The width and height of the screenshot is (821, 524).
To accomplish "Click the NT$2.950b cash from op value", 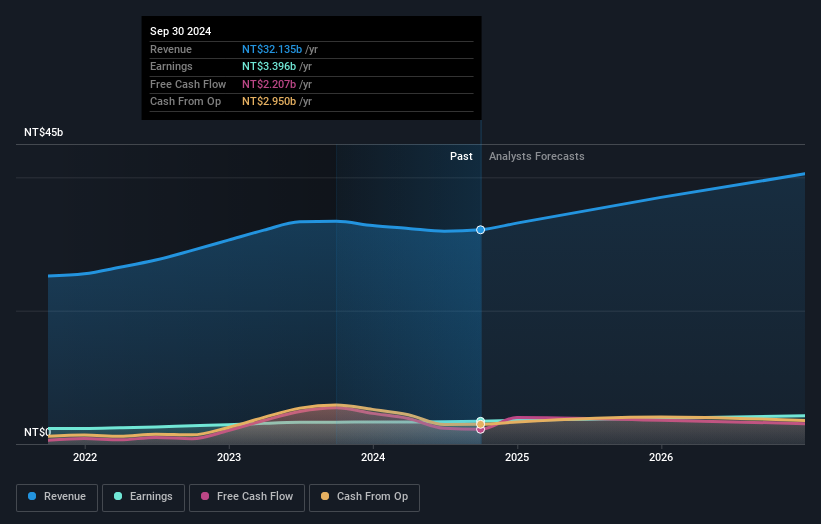I will (269, 102).
